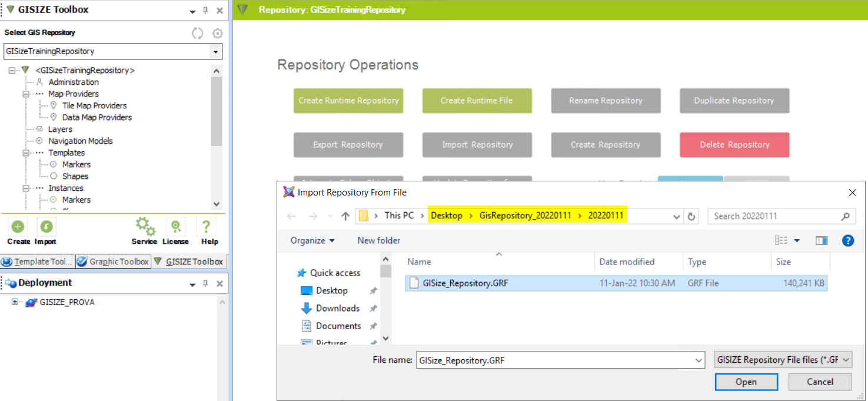Click the settings gear beside Select GIS Repository
The image size is (868, 401).
[x=218, y=33]
